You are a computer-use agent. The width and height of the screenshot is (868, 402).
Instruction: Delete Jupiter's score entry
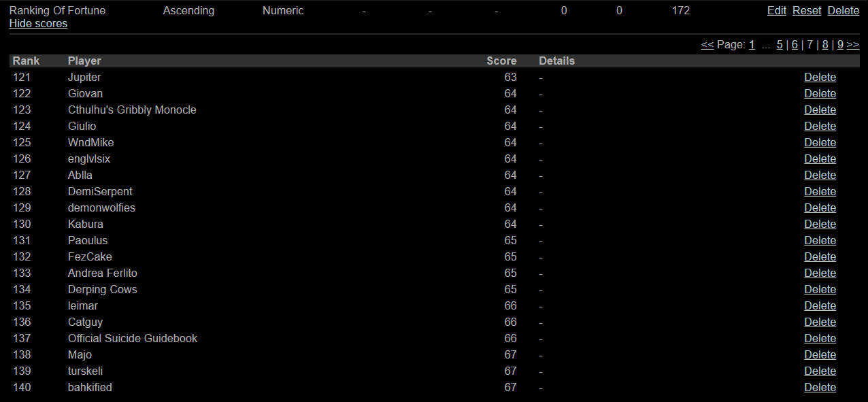pos(820,78)
